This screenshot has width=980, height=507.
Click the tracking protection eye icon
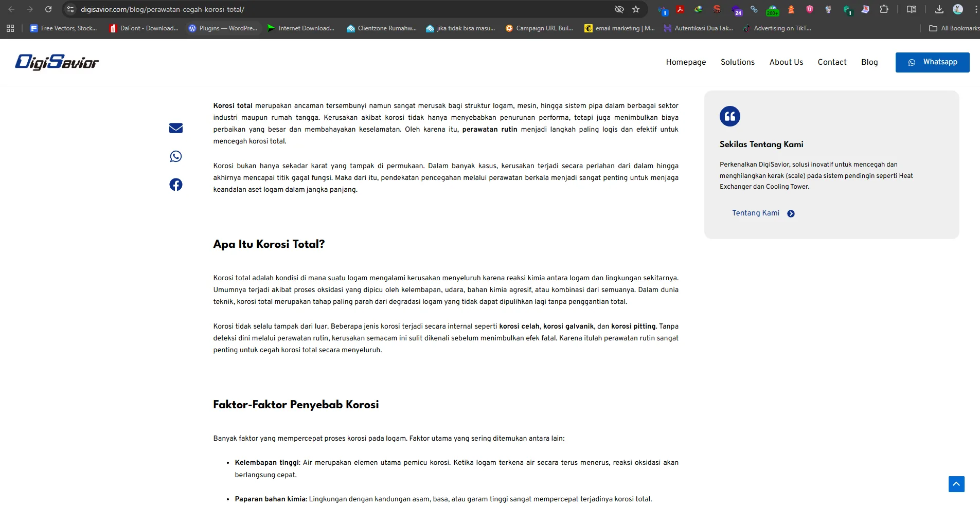[x=619, y=9]
